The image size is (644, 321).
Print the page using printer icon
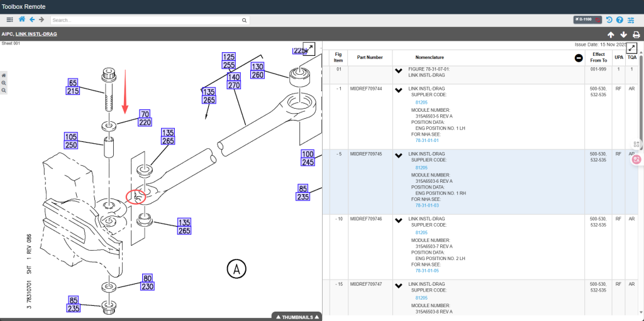636,35
